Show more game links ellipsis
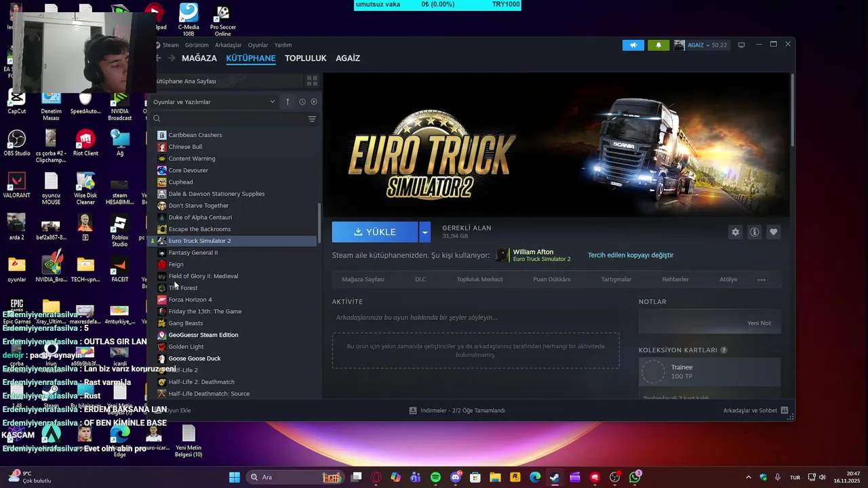868x488 pixels. click(x=761, y=279)
